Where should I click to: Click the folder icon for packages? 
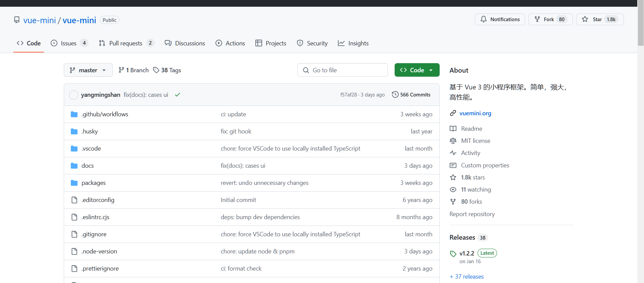point(74,183)
